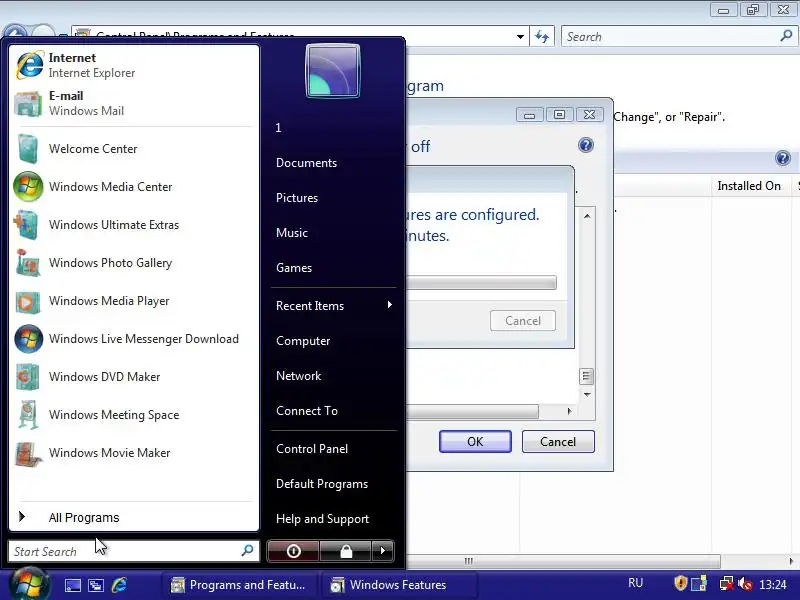The height and width of the screenshot is (600, 800).
Task: Open user folder named 1
Action: (279, 128)
